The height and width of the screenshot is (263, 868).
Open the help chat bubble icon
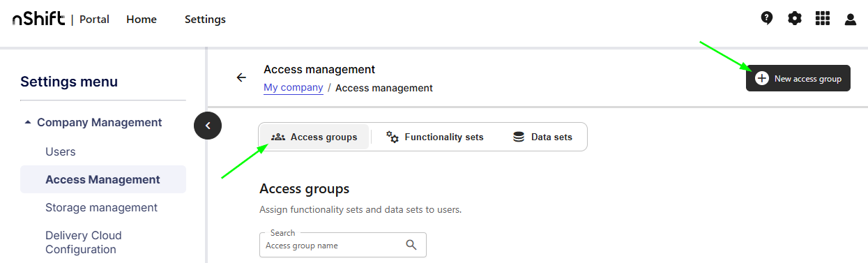coord(767,19)
